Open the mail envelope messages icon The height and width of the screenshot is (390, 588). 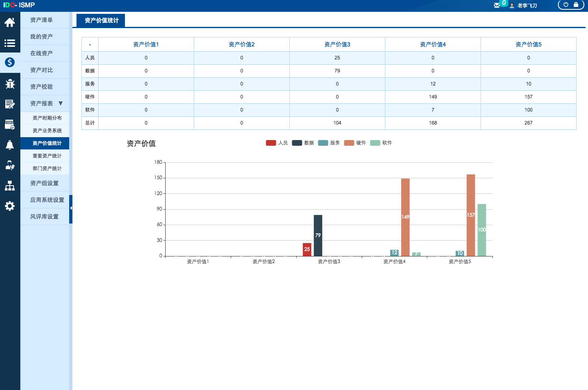click(x=497, y=5)
